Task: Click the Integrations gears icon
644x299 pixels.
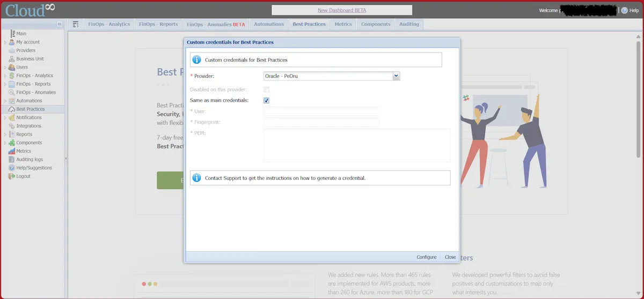Action: coord(12,126)
